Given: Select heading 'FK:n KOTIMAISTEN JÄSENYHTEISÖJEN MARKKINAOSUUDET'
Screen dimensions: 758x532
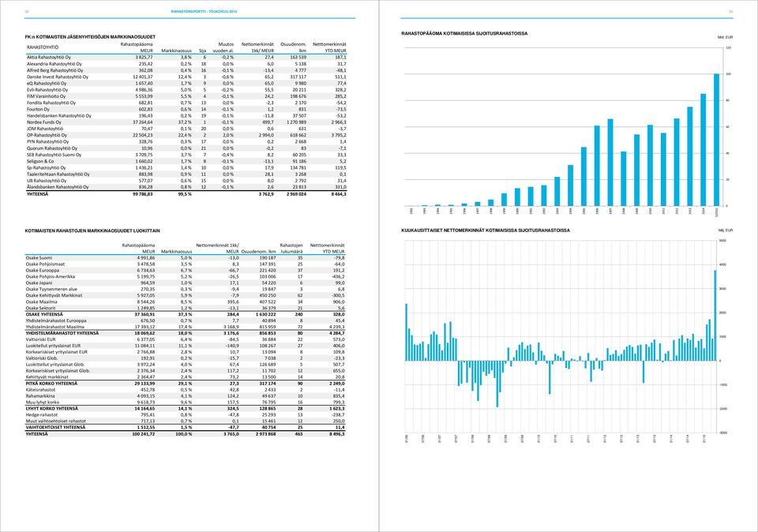Looking at the screenshot, I should (x=90, y=37).
